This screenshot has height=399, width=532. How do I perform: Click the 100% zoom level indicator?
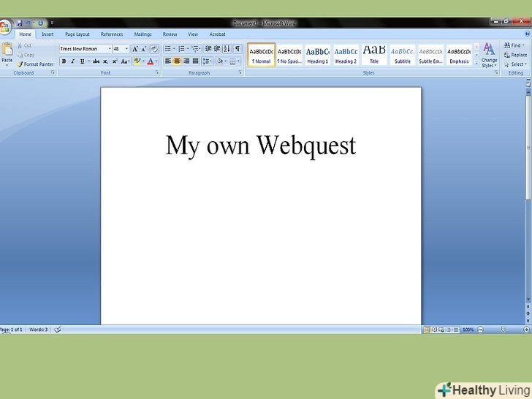coord(468,330)
